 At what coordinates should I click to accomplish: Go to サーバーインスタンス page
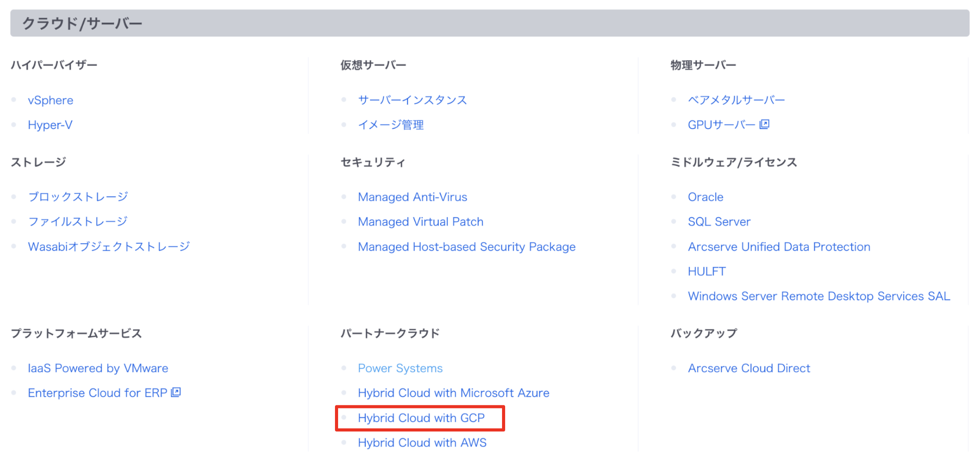click(x=412, y=100)
